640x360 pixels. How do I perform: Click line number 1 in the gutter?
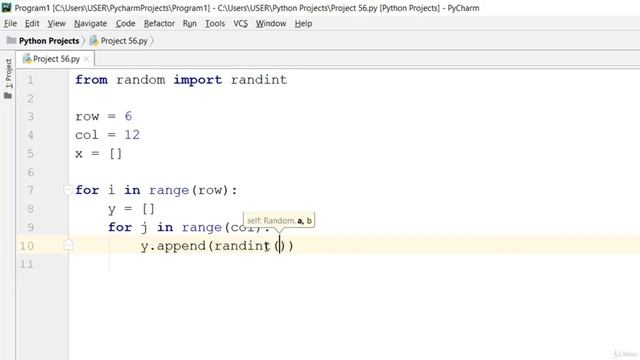point(30,80)
